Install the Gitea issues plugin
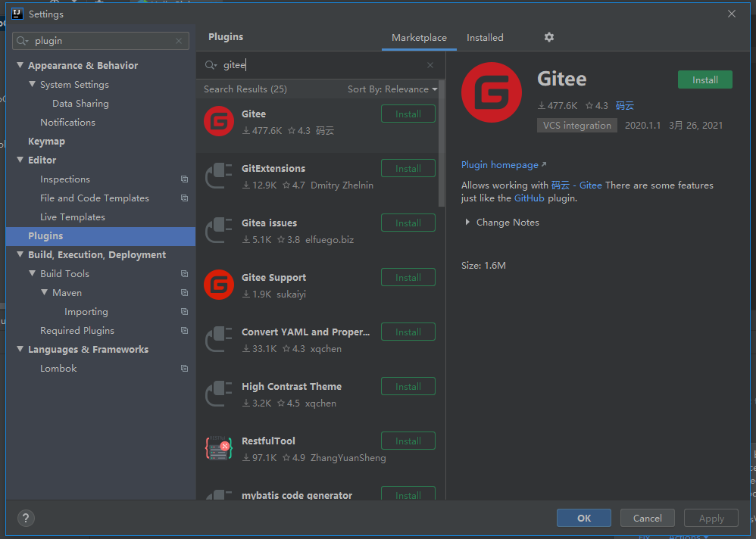The height and width of the screenshot is (539, 756). pyautogui.click(x=408, y=223)
